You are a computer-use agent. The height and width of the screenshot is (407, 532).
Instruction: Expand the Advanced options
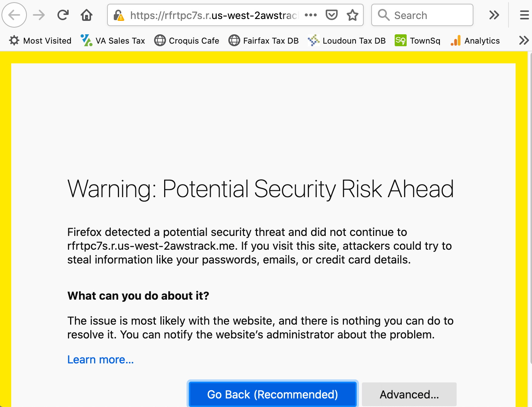tap(409, 394)
